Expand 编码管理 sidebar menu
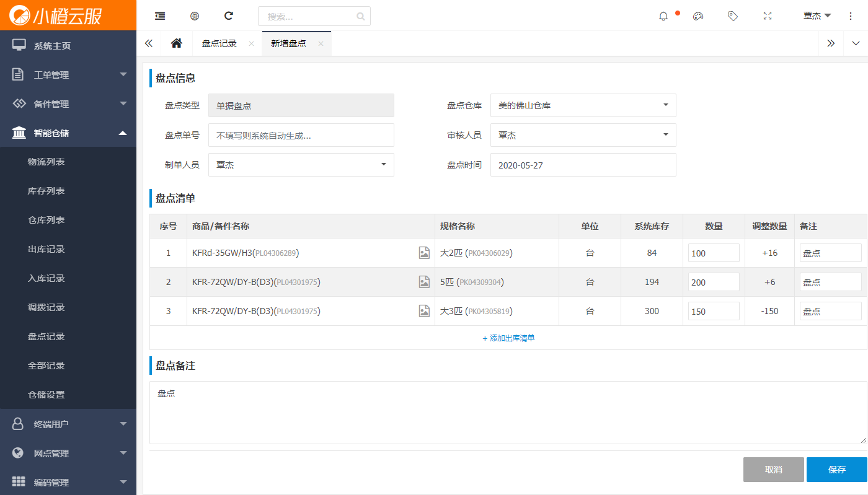This screenshot has height=495, width=868. (x=68, y=482)
